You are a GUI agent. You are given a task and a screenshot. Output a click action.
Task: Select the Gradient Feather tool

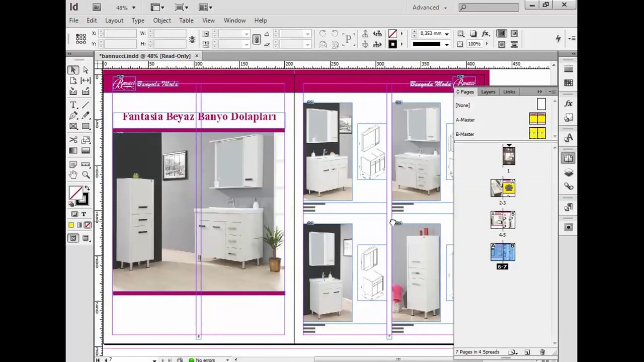click(x=86, y=150)
